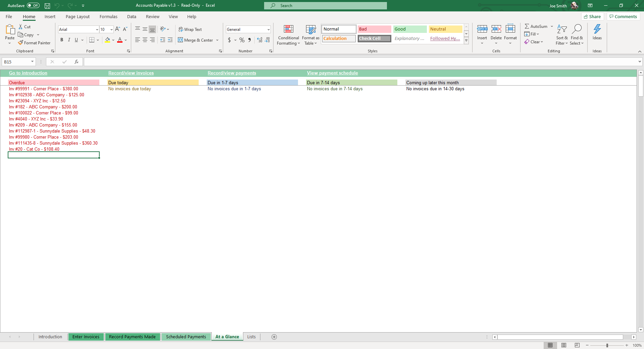Switch to Page Layout view in status bar
Image resolution: width=644 pixels, height=349 pixels.
coord(564,345)
